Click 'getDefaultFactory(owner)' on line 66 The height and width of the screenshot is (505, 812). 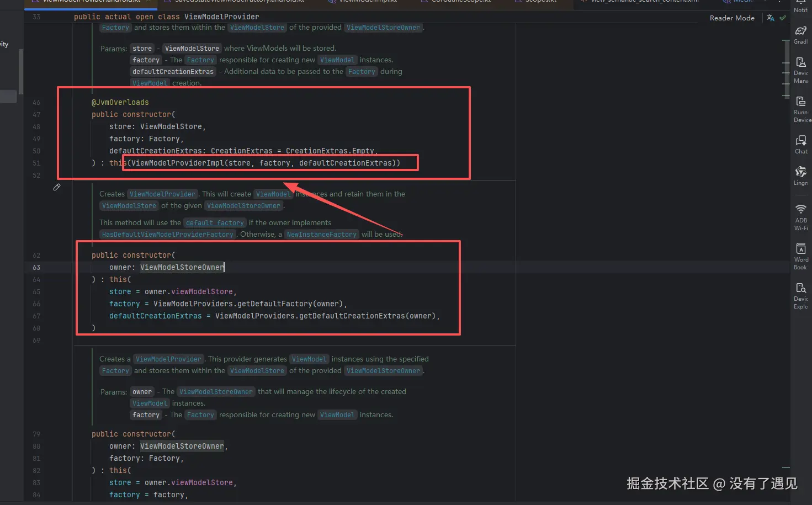290,304
